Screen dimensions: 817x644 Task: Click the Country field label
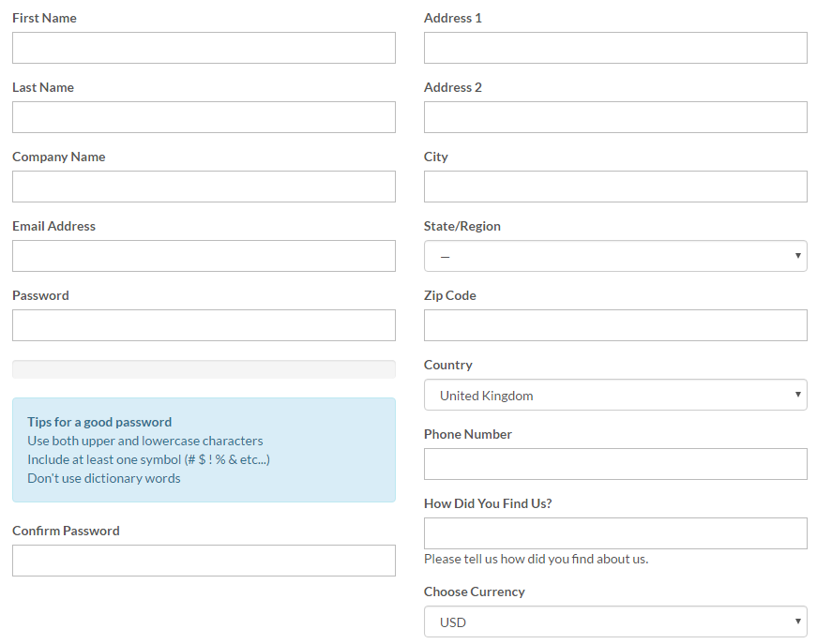pos(447,365)
